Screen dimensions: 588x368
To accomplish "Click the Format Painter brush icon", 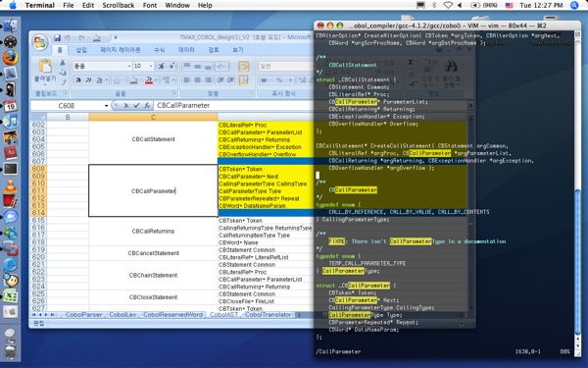I will (x=63, y=81).
